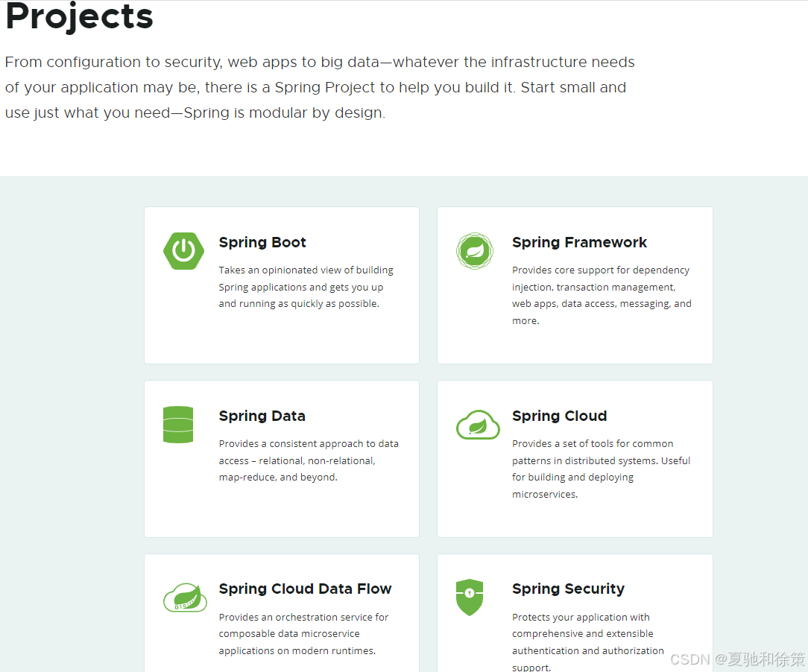Open the Spring Boot project page
The image size is (808, 672).
(x=262, y=242)
